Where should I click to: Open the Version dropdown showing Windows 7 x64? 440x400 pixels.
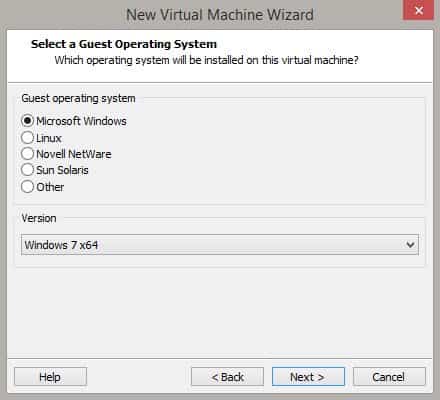tap(220, 245)
